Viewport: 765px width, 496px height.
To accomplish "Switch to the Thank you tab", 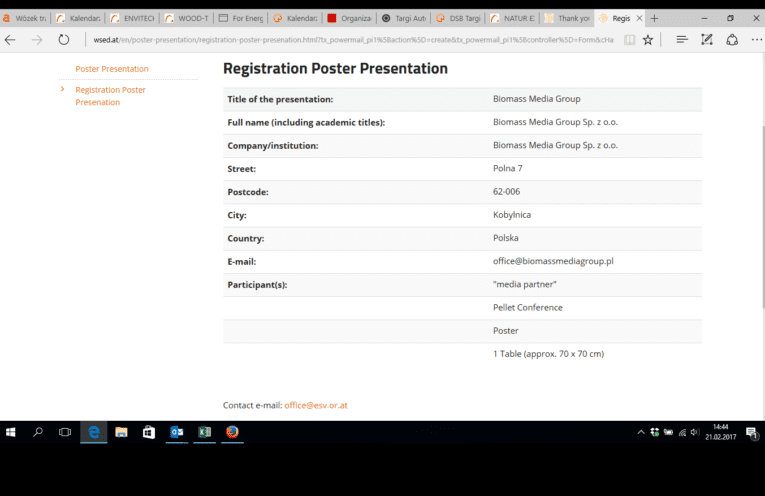I will [567, 19].
